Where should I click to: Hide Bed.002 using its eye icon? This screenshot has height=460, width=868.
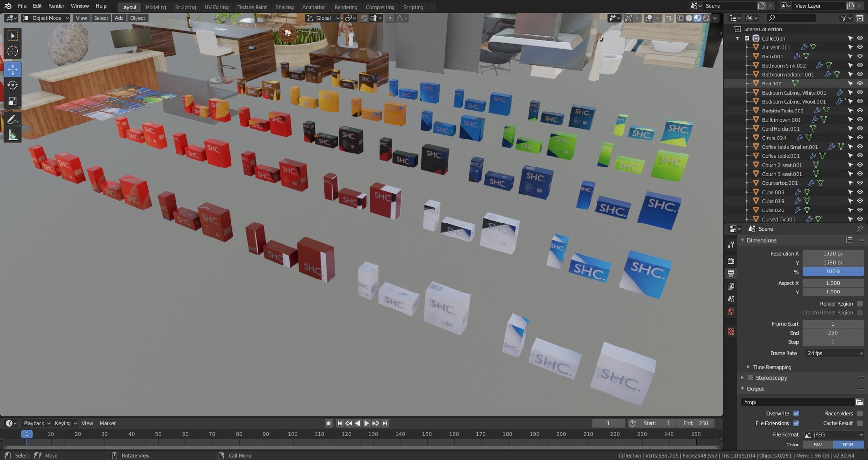tap(860, 84)
